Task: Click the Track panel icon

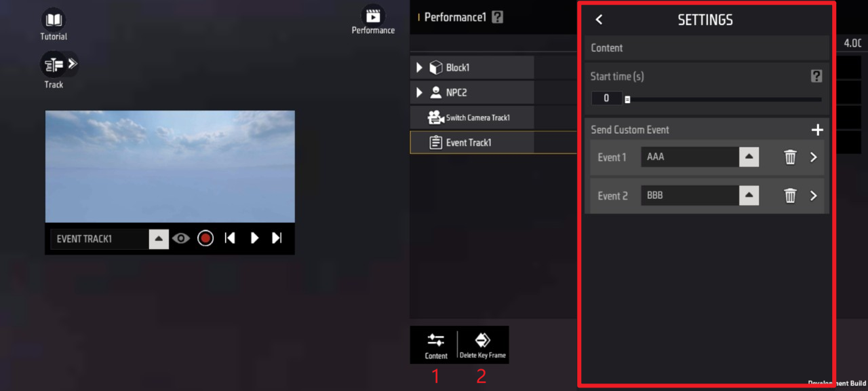Action: click(x=54, y=65)
